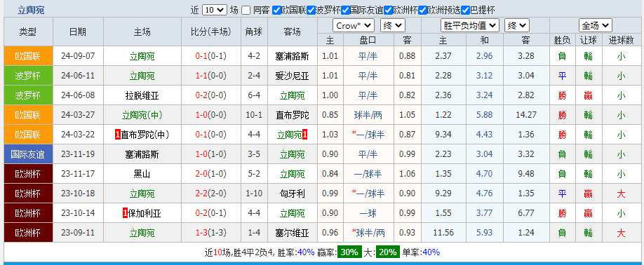
Task: Click the 比分(半场) column header
Action: coord(210,32)
